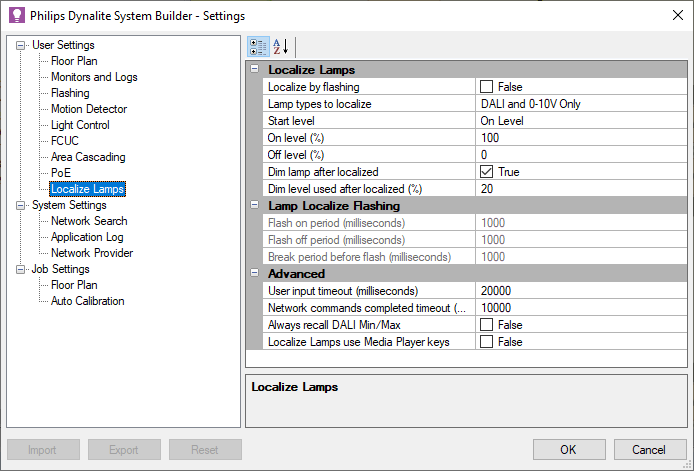Open Auto Calibration settings
Screen dimensions: 694x471
(88, 301)
